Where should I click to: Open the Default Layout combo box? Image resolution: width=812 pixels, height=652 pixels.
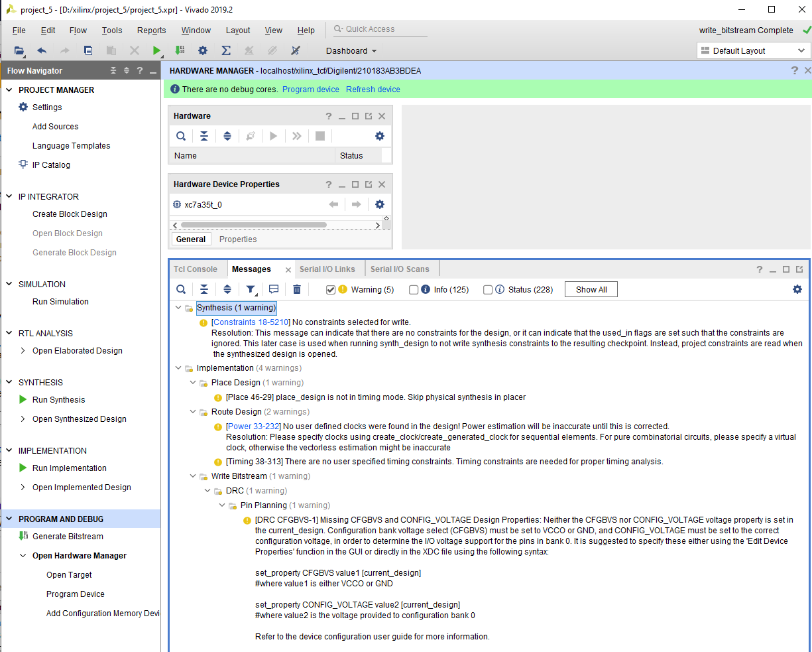point(754,50)
